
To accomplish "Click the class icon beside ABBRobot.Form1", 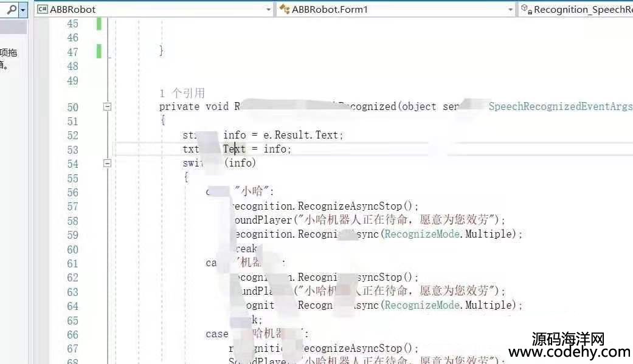I will (284, 10).
